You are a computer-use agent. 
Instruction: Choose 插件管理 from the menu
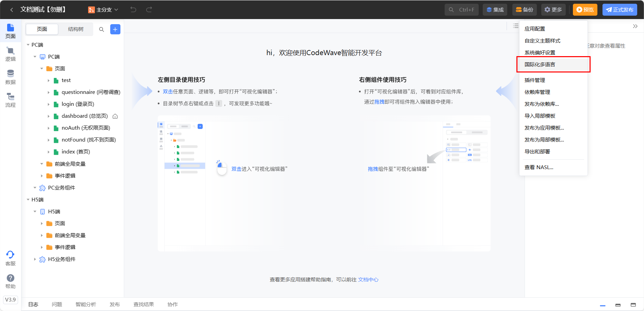pos(554,80)
